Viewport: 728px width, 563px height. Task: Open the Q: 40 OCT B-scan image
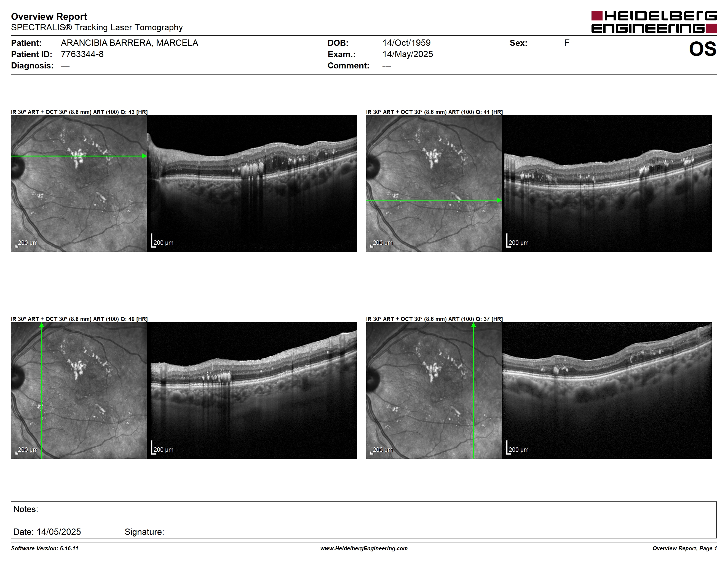[x=252, y=390]
